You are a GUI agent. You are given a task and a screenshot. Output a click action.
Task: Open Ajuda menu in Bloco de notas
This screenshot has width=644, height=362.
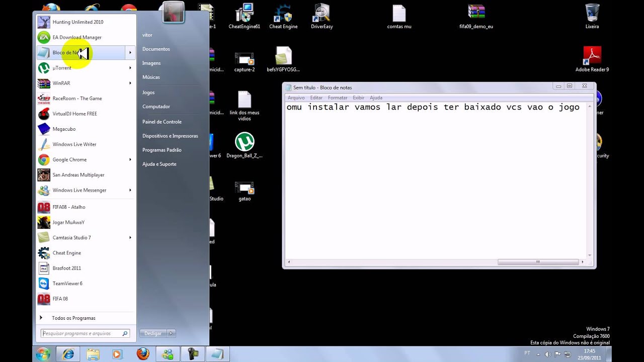coord(376,98)
